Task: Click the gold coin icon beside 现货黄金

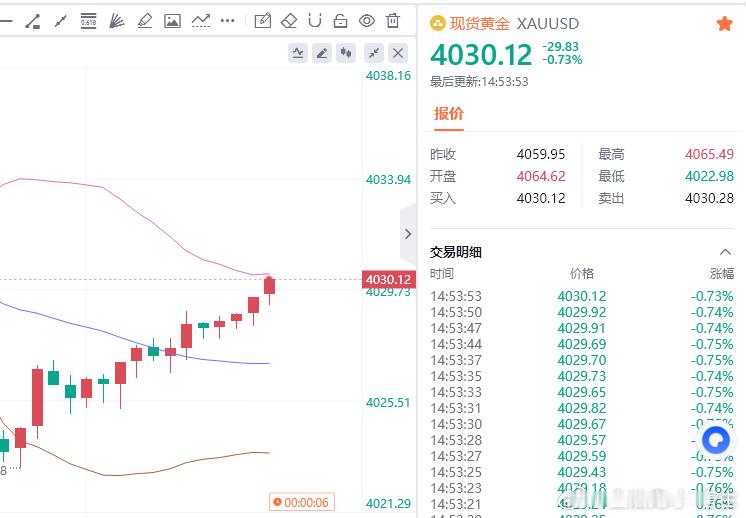Action: (x=438, y=23)
